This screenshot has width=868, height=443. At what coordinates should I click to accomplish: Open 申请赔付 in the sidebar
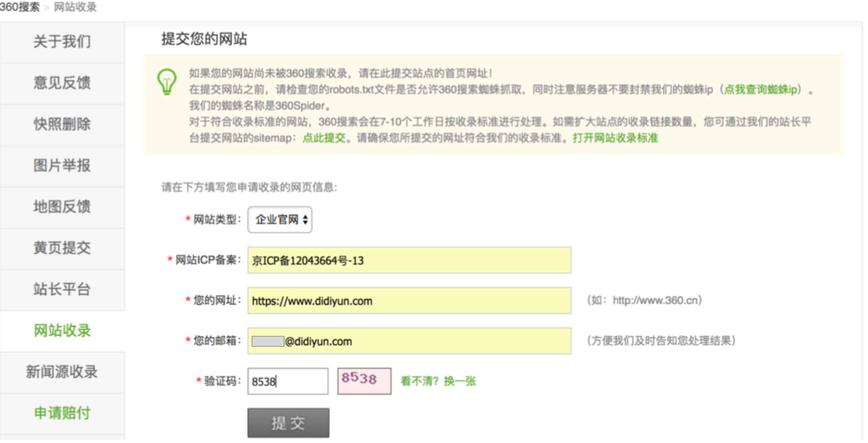click(x=62, y=414)
